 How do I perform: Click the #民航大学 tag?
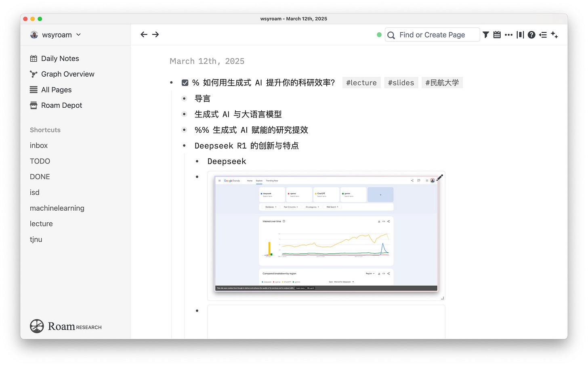click(442, 83)
